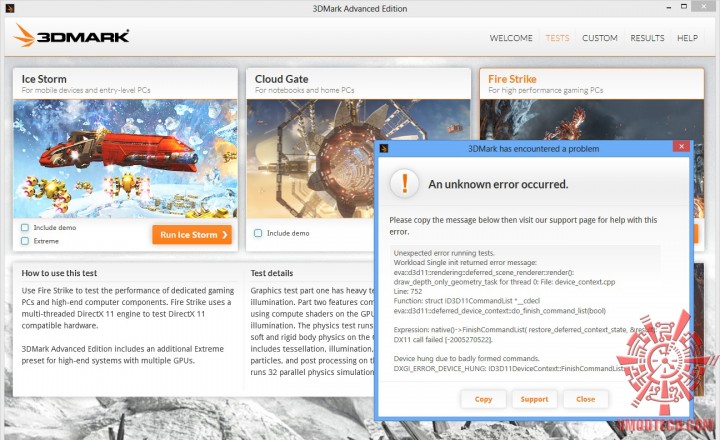Click 'For mobile devices and entry-level PCs' subtitle

(x=86, y=90)
